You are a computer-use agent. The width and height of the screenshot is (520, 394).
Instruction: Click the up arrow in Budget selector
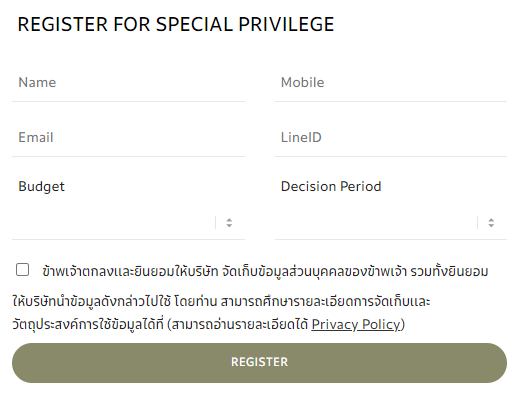click(229, 220)
